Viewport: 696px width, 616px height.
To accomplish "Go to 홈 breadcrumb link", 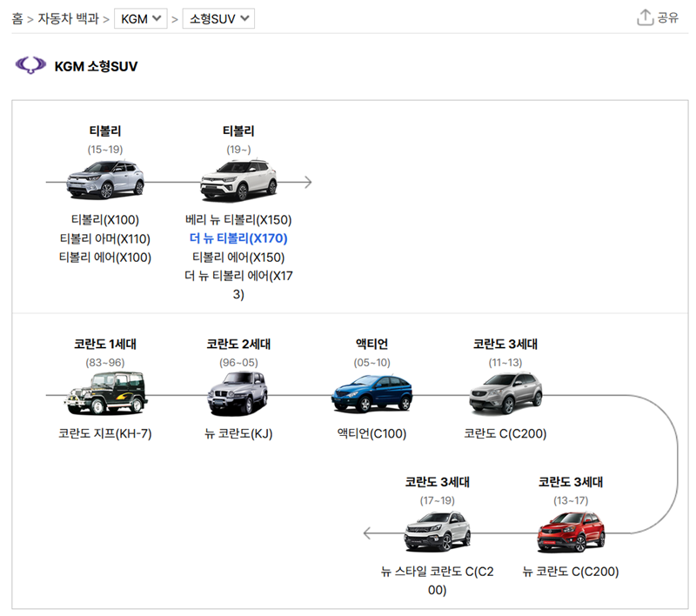I will coord(17,18).
